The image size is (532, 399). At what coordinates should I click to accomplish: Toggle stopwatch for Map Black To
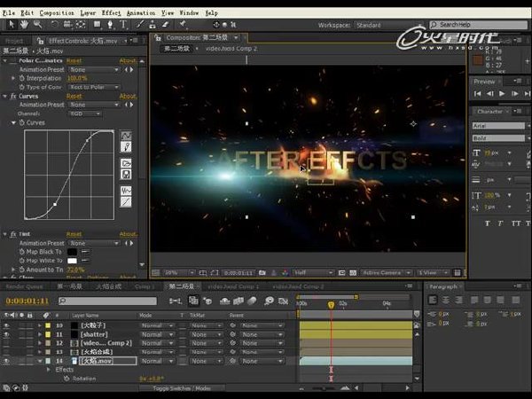tap(21, 252)
